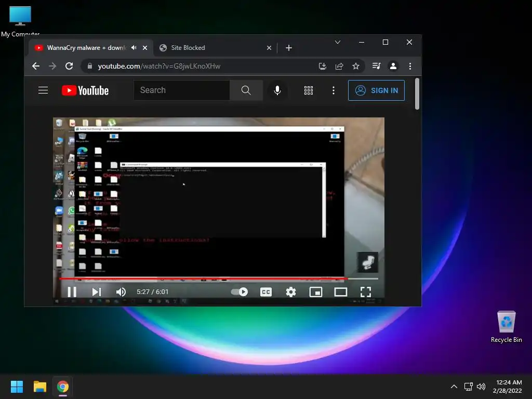The image size is (532, 399).
Task: Open a new browser tab
Action: [x=289, y=48]
